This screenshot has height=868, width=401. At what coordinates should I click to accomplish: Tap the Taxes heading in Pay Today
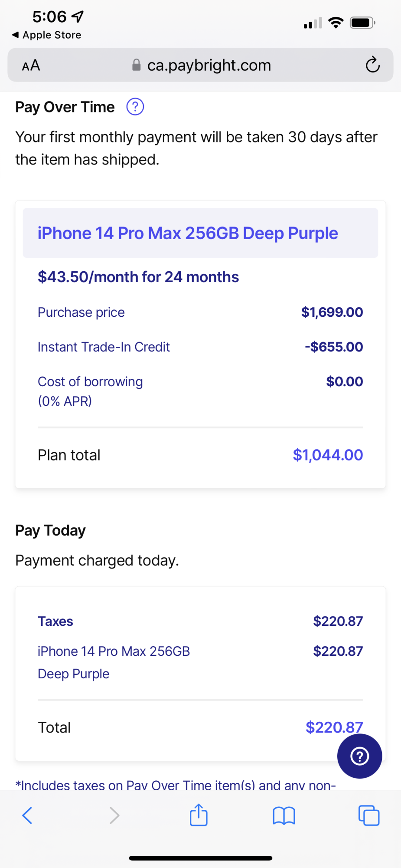coord(55,621)
